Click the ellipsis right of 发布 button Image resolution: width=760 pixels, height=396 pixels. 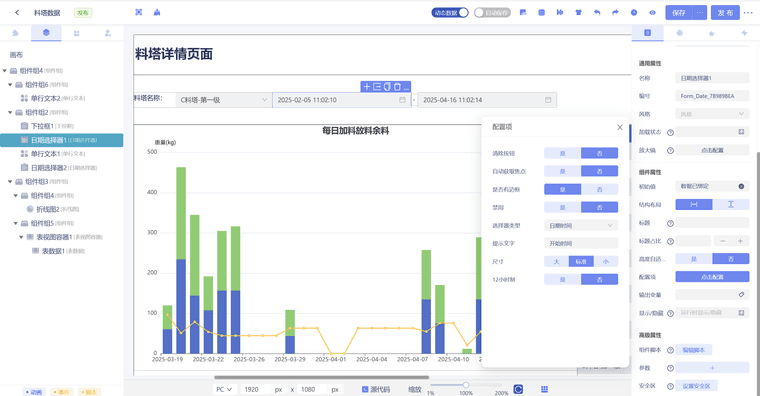pyautogui.click(x=748, y=13)
